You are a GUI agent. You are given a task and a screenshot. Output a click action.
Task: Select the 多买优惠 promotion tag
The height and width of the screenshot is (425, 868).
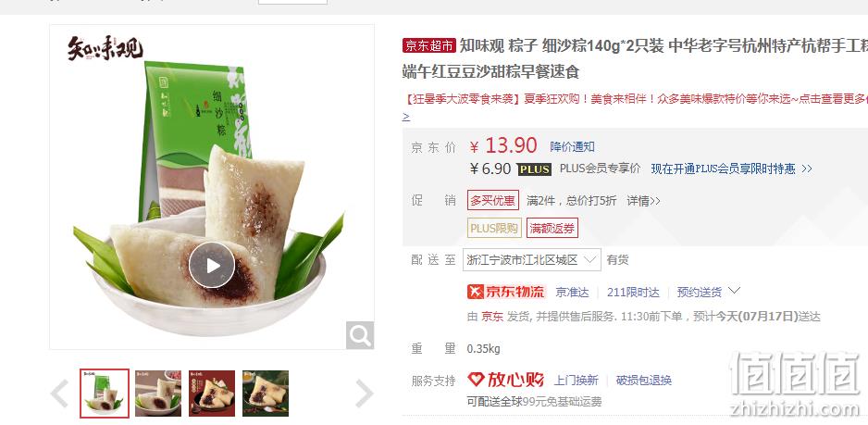(492, 200)
